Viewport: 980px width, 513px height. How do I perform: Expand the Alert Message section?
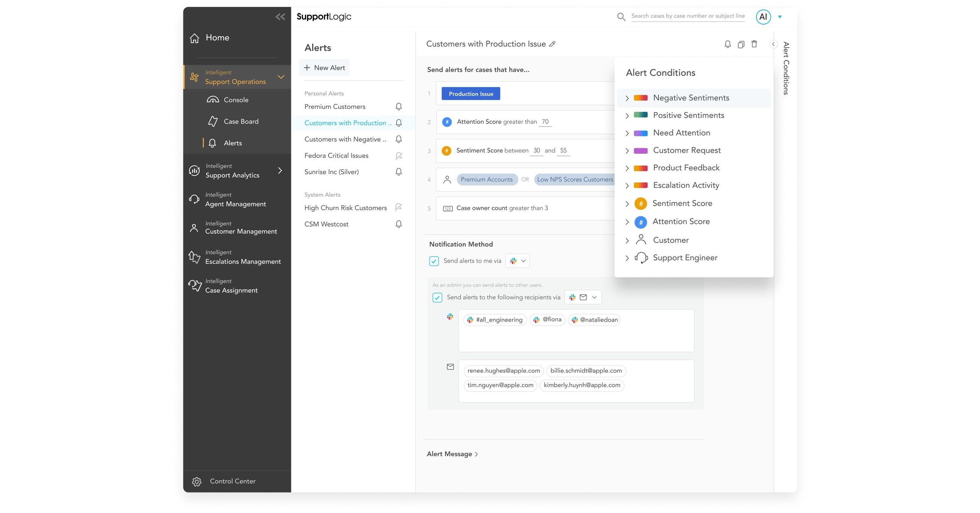pyautogui.click(x=452, y=454)
